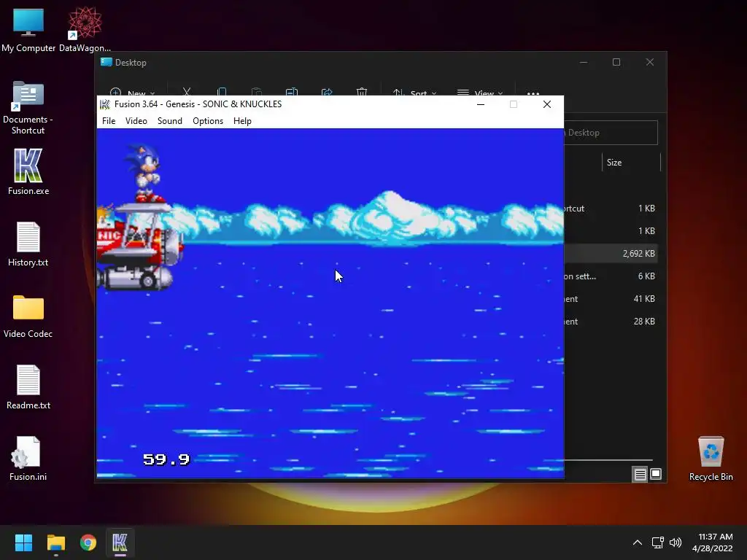Open the Sound menu in Fusion

point(170,121)
